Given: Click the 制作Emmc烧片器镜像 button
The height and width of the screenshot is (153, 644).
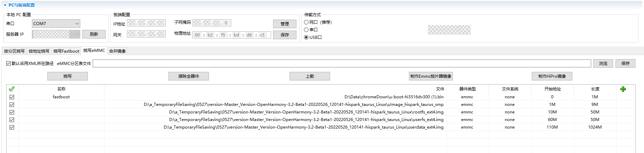Looking at the screenshot, I should point(431,76).
